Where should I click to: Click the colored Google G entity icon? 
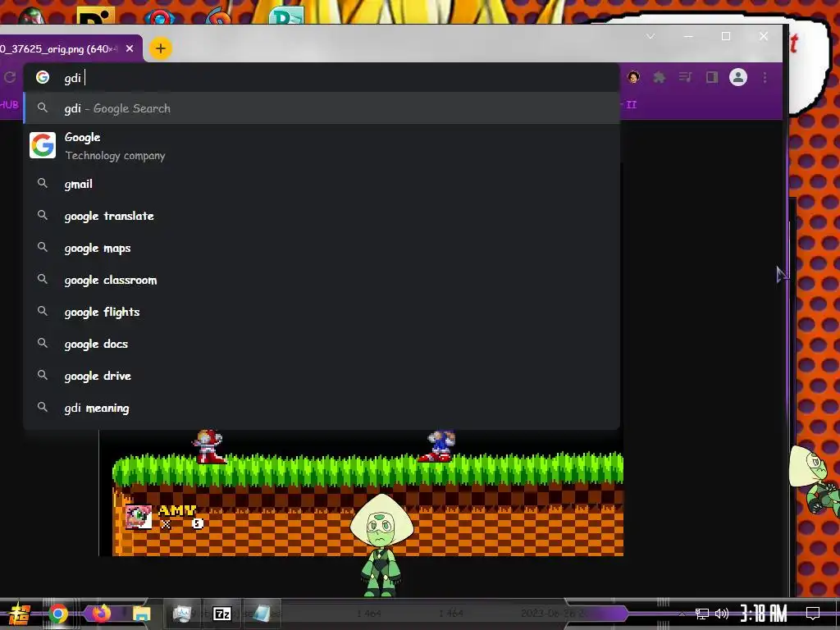tap(43, 145)
